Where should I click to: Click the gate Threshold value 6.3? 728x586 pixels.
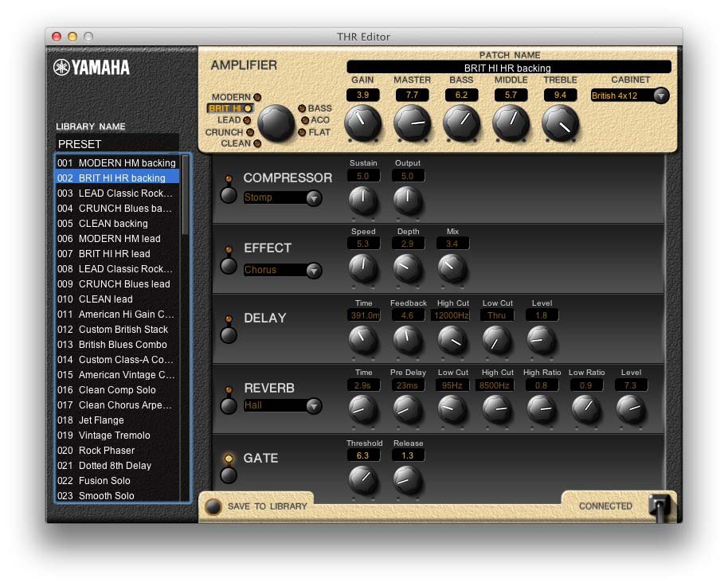tap(362, 455)
